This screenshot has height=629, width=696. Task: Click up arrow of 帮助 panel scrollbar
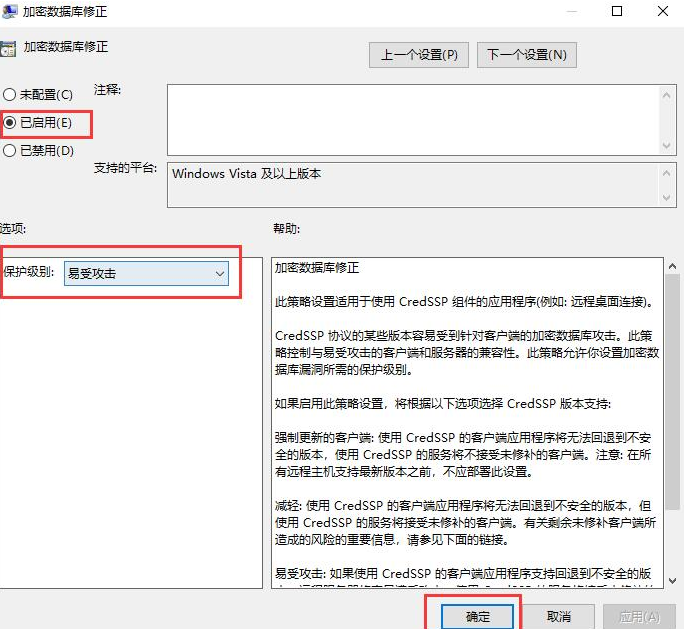pyautogui.click(x=673, y=266)
